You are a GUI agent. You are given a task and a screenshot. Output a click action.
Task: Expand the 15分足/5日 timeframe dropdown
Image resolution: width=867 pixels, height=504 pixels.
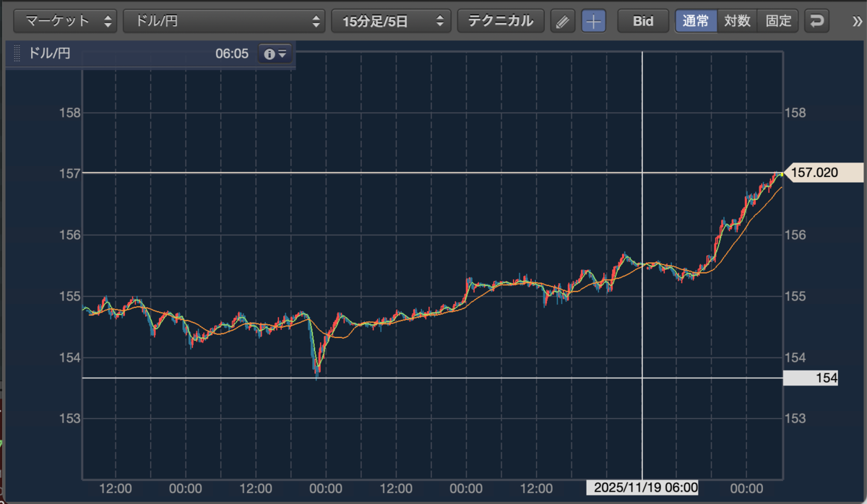[391, 21]
